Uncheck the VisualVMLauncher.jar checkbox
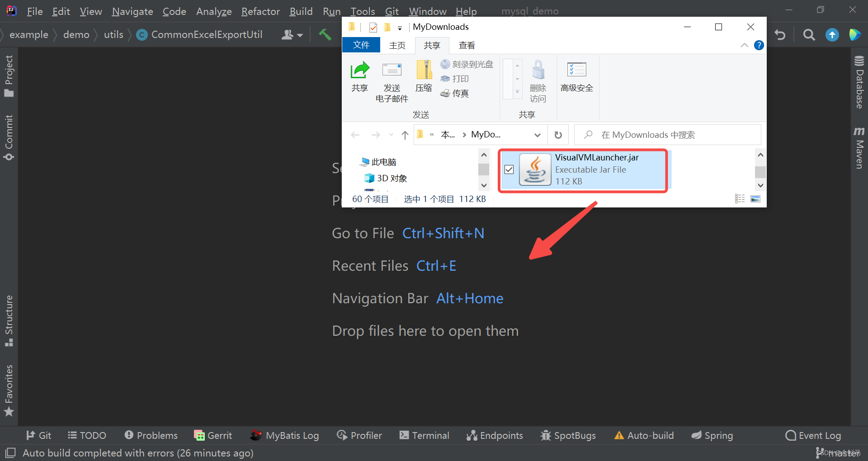 point(509,169)
